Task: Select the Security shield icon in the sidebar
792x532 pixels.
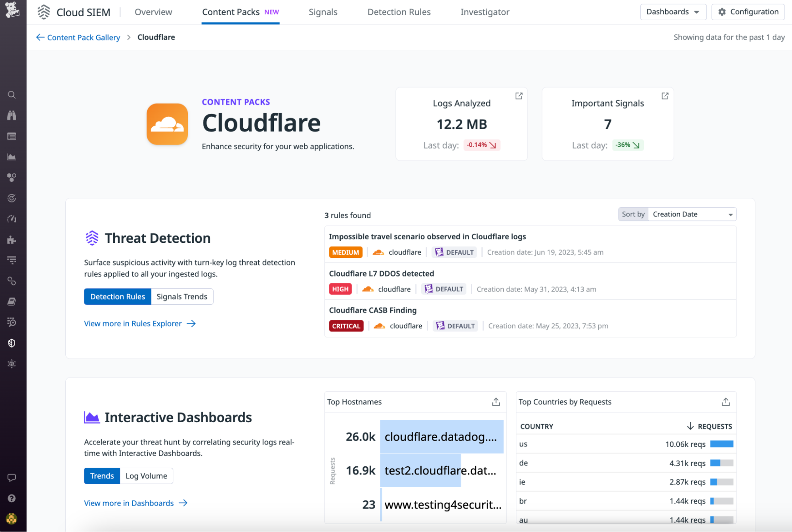Action: pos(12,343)
